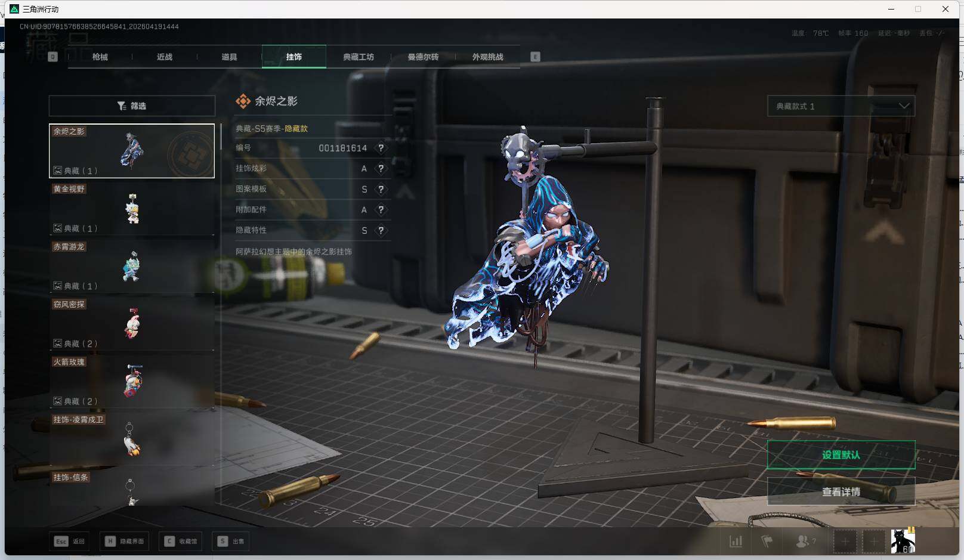Click the 查看详情 button
964x560 pixels.
841,492
